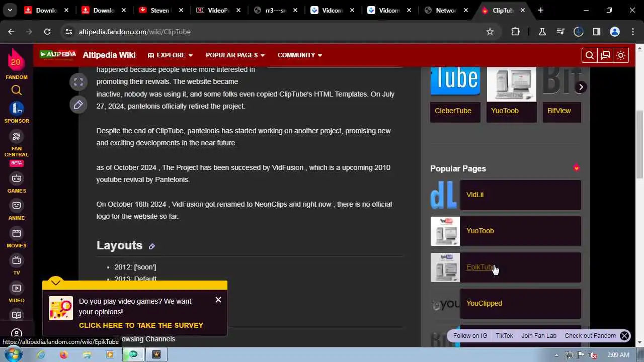Click the pencil edit page icon

pyautogui.click(x=78, y=105)
